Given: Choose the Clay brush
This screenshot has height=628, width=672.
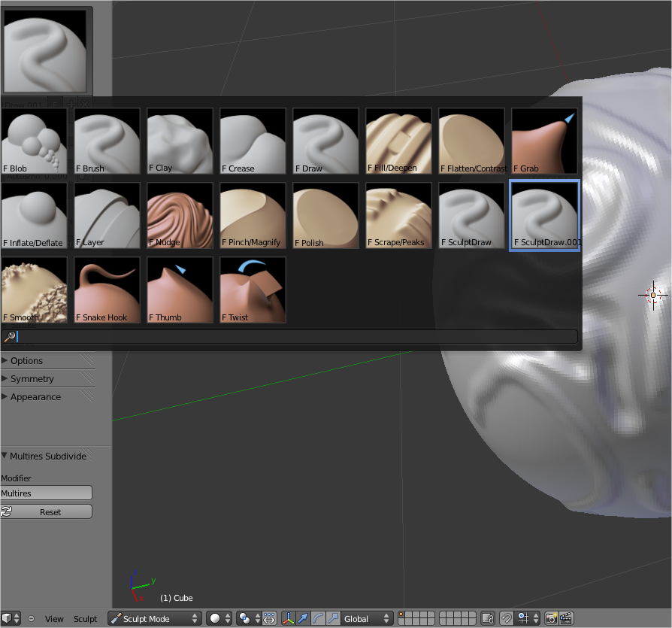Looking at the screenshot, I should tap(180, 141).
